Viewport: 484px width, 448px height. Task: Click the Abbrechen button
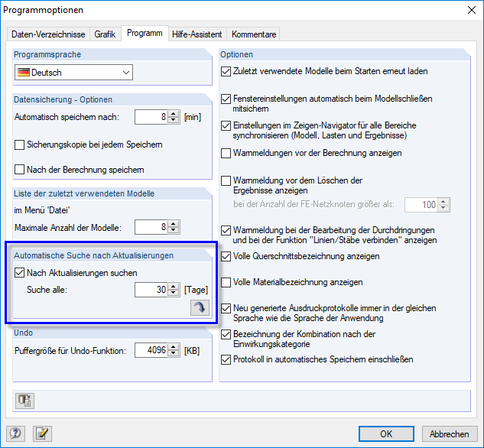(450, 433)
